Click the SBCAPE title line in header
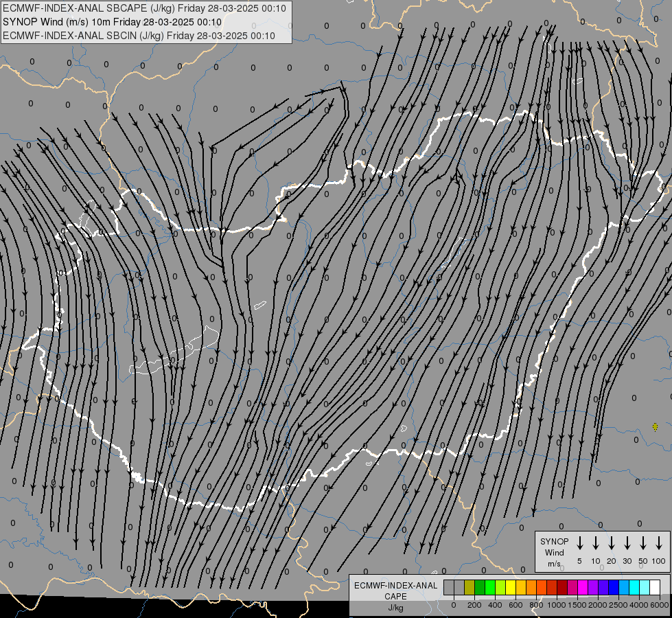Image resolution: width=672 pixels, height=618 pixels. pyautogui.click(x=144, y=8)
